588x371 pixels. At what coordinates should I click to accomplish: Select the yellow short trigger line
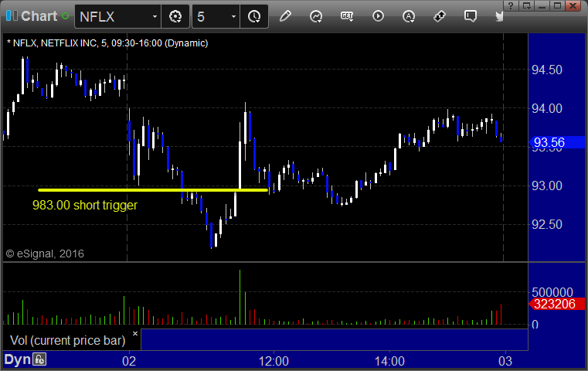[153, 190]
